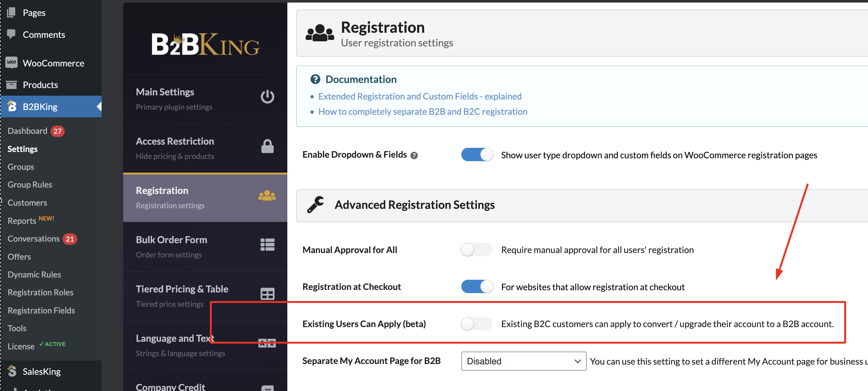Click the Bulk Order Form list icon
868x391 pixels.
pos(267,244)
